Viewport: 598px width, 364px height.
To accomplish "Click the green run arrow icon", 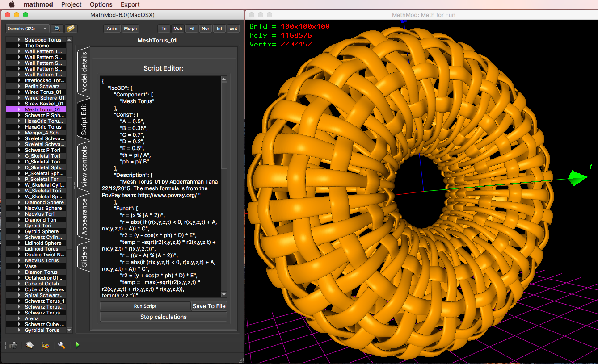I will click(76, 345).
